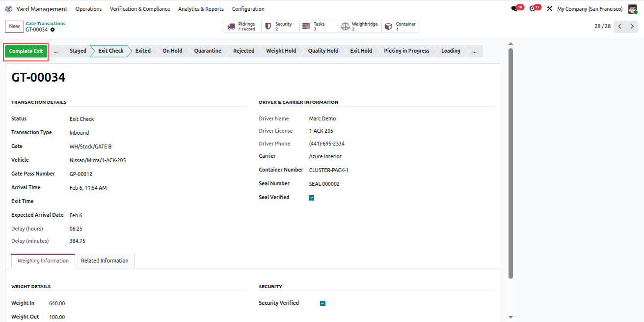Open the Security shield smart button
Image resolution: width=644 pixels, height=322 pixels.
coord(280,27)
